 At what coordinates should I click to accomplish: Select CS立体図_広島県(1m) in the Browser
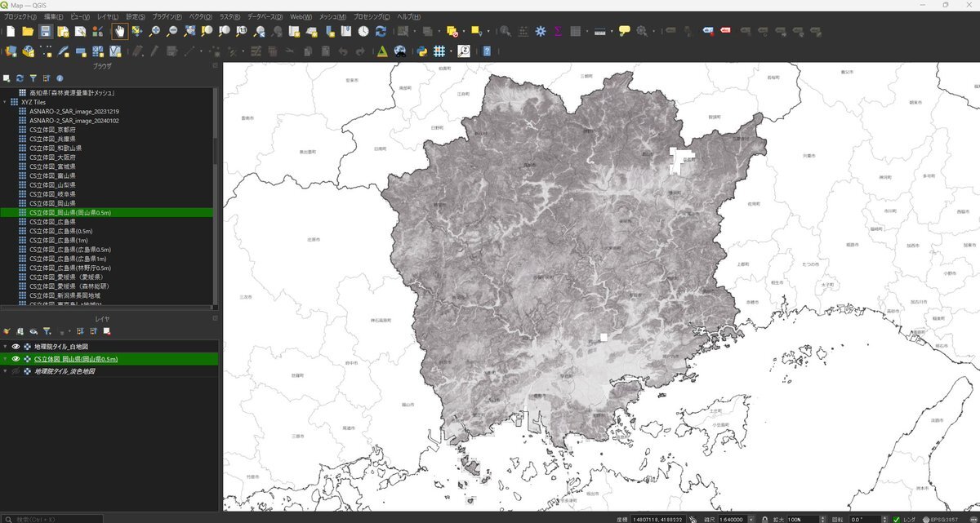pos(60,240)
